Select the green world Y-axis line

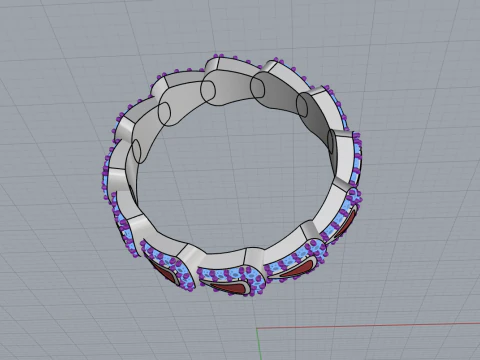(x=259, y=344)
